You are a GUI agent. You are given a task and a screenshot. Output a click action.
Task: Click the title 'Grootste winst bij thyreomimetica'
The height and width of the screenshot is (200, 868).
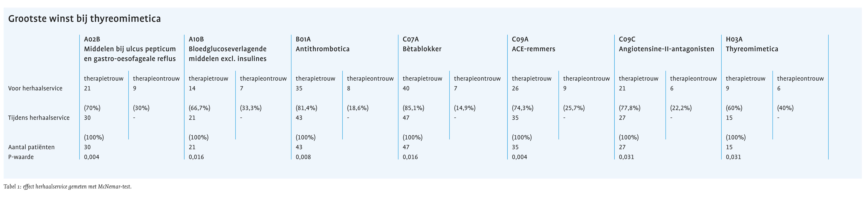(x=84, y=19)
